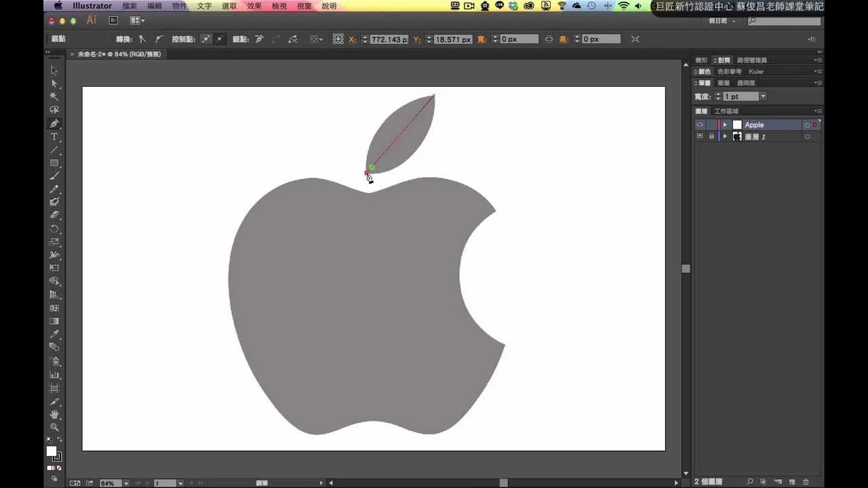Image resolution: width=868 pixels, height=488 pixels.
Task: Click the Fill color swatch in toolbox
Action: pyautogui.click(x=51, y=451)
